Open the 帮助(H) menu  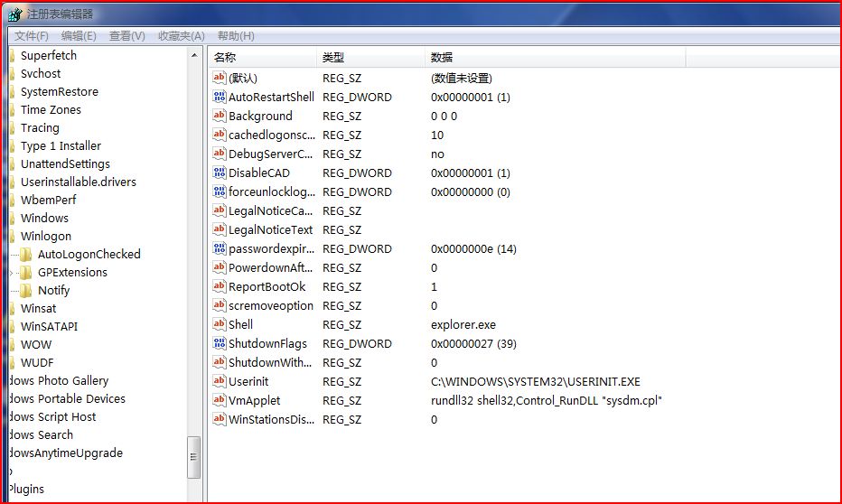(x=236, y=36)
